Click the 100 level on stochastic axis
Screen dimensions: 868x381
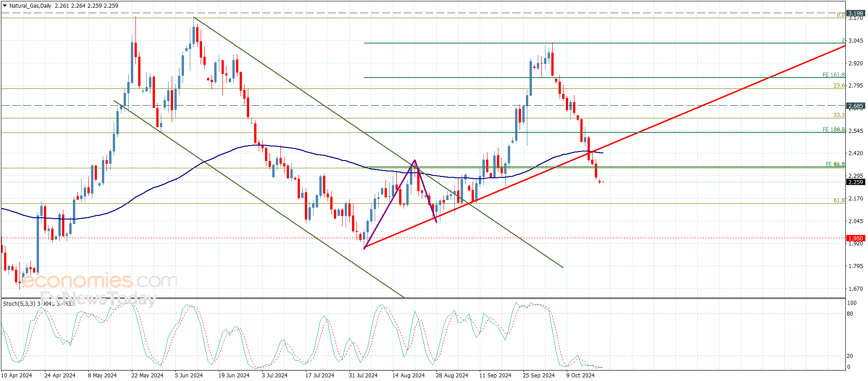coord(852,303)
